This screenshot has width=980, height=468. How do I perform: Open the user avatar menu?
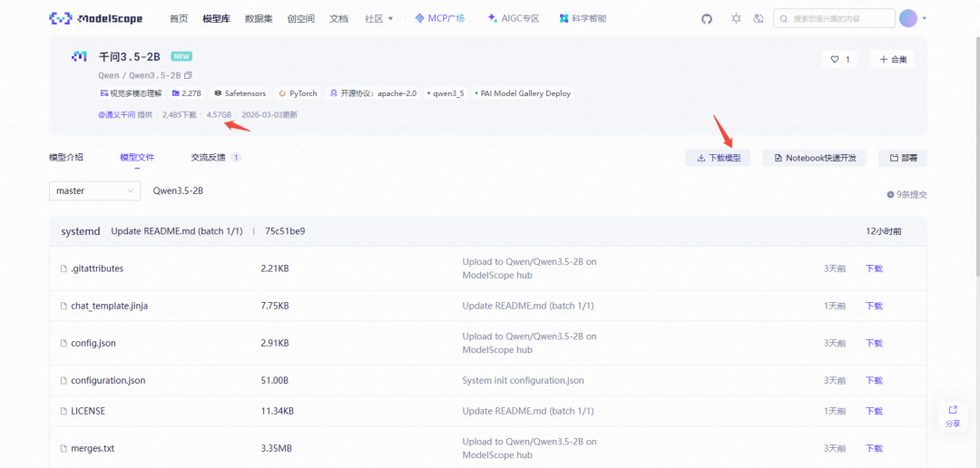tap(907, 18)
